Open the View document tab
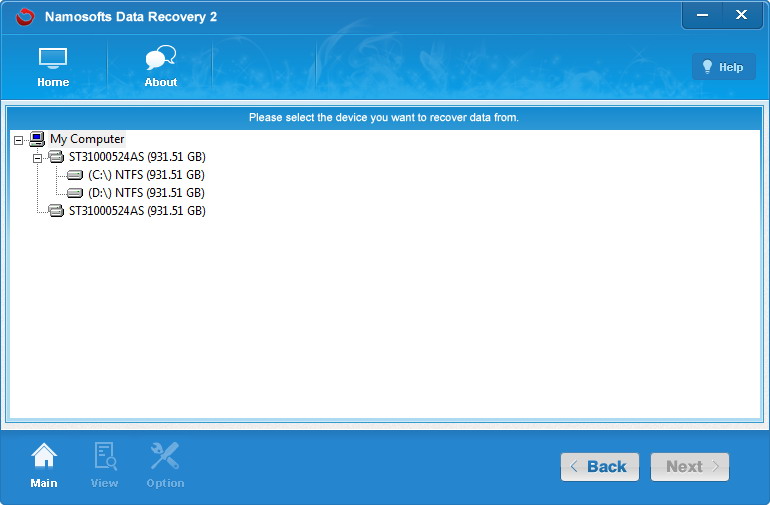770x505 pixels. [x=105, y=465]
